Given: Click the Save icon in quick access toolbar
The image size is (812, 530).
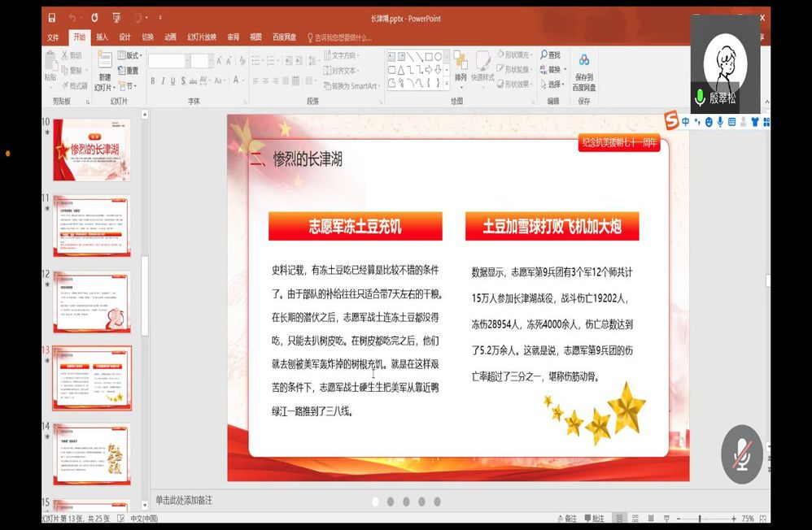Looking at the screenshot, I should coord(51,18).
